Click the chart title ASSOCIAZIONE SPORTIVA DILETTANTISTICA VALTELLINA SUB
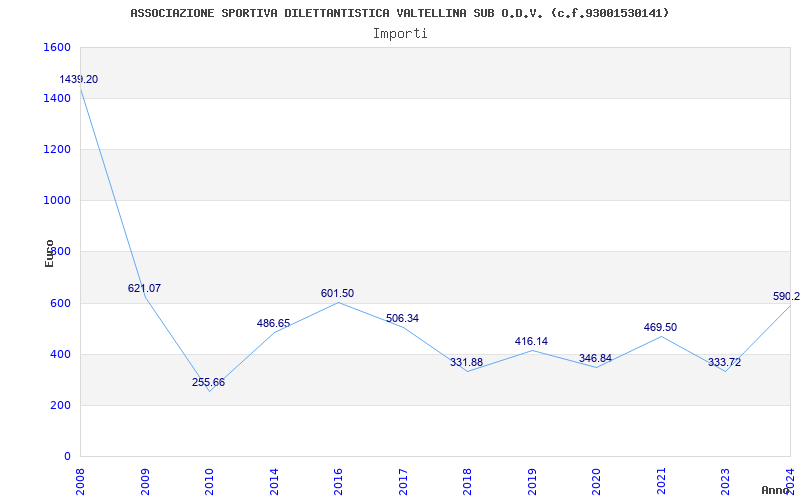Viewport: 800px width, 500px height. (399, 13)
